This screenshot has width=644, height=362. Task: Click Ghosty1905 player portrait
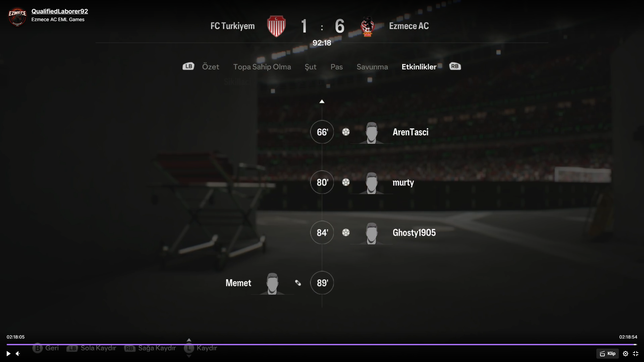[x=372, y=233]
